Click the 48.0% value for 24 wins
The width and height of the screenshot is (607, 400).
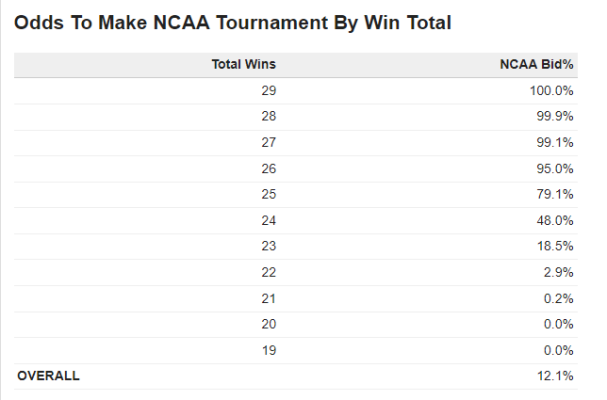pyautogui.click(x=555, y=221)
